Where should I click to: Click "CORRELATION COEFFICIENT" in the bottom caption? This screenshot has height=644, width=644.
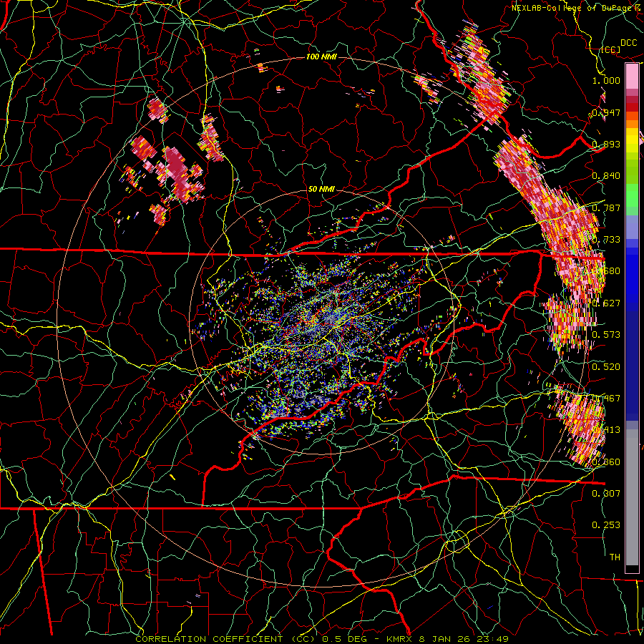(209, 639)
